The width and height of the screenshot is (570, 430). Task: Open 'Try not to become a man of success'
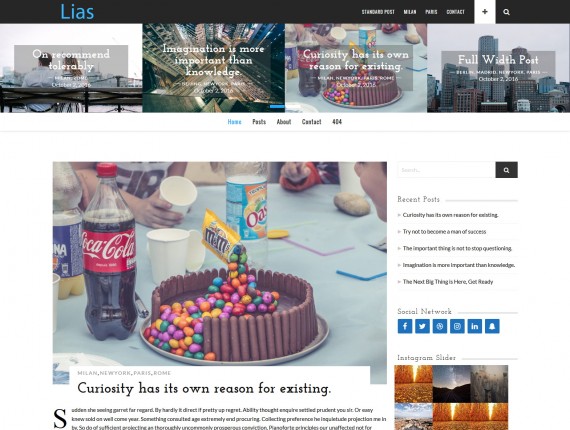[444, 232]
